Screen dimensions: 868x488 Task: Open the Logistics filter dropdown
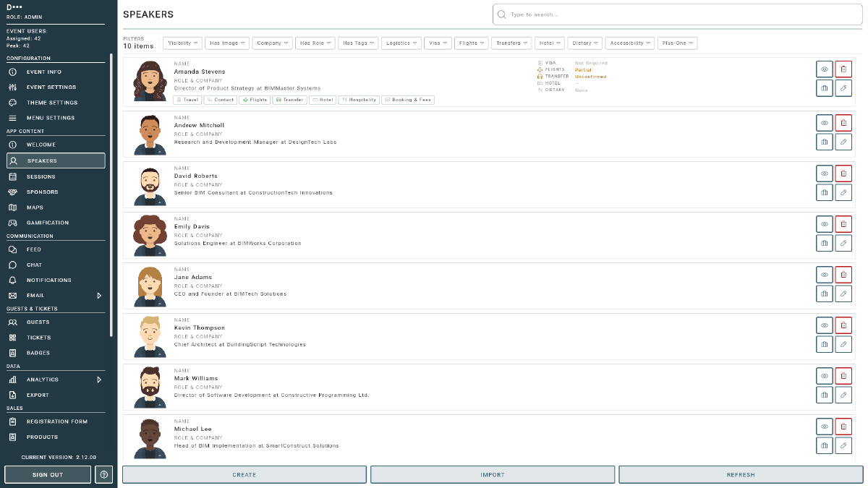coord(401,43)
